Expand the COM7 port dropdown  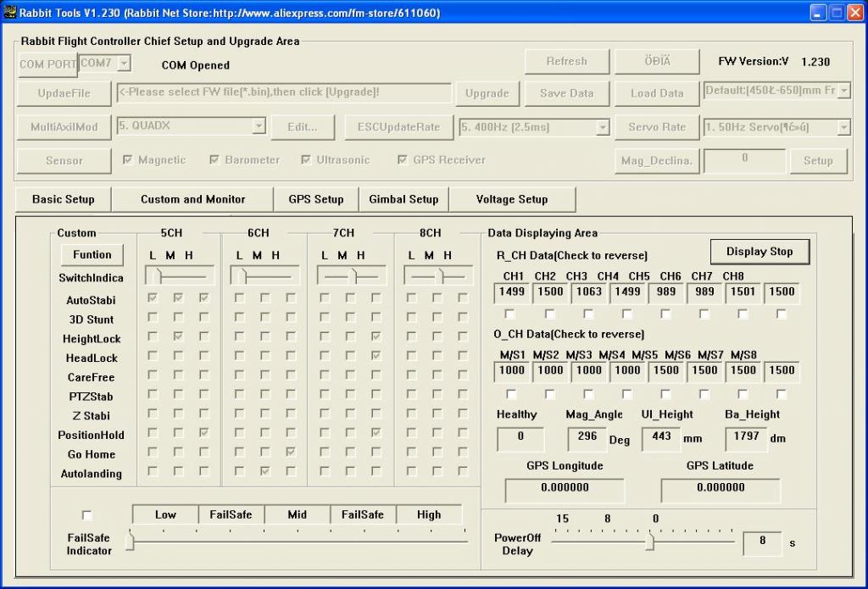click(124, 64)
